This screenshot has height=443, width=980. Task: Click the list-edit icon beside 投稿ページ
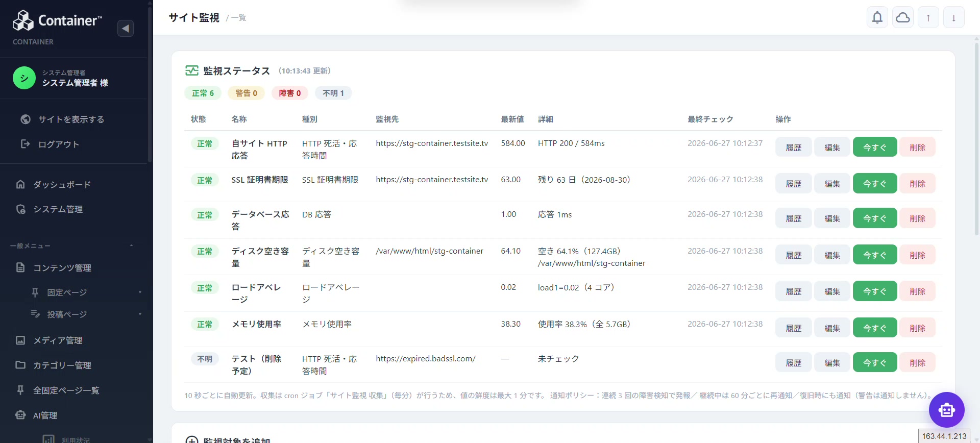tap(35, 314)
